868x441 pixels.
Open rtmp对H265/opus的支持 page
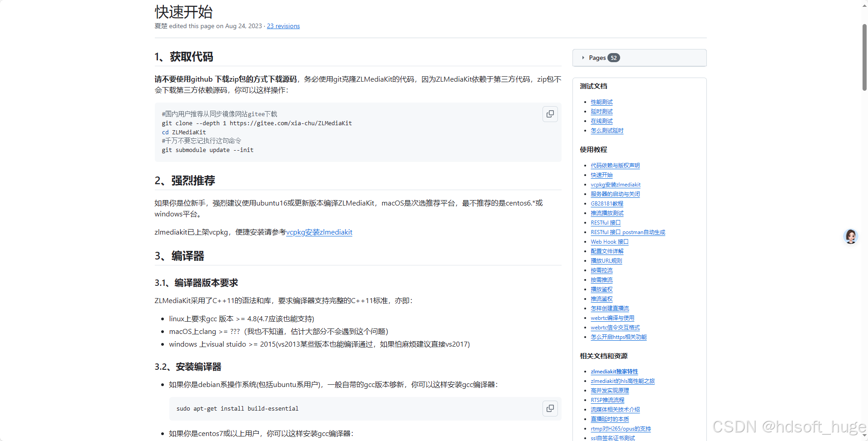tap(621, 429)
